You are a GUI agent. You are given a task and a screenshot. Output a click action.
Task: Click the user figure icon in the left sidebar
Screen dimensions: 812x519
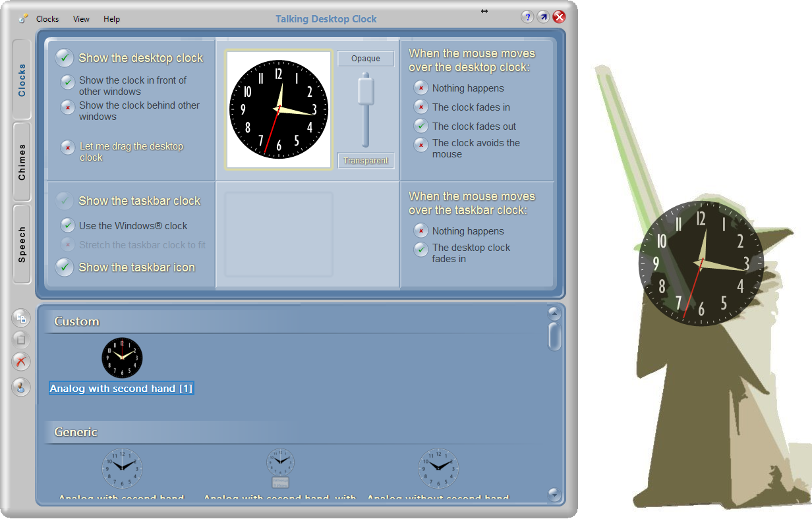click(x=21, y=387)
